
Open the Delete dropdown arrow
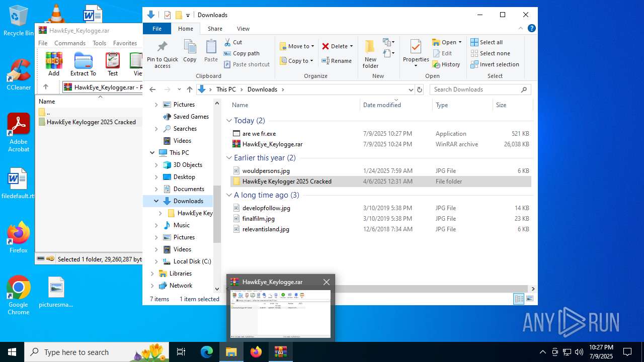[351, 46]
